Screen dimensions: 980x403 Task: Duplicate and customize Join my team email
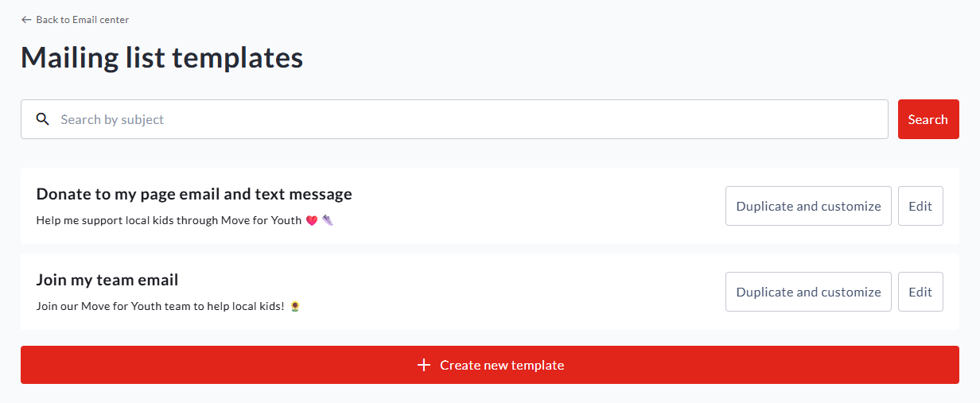click(808, 292)
